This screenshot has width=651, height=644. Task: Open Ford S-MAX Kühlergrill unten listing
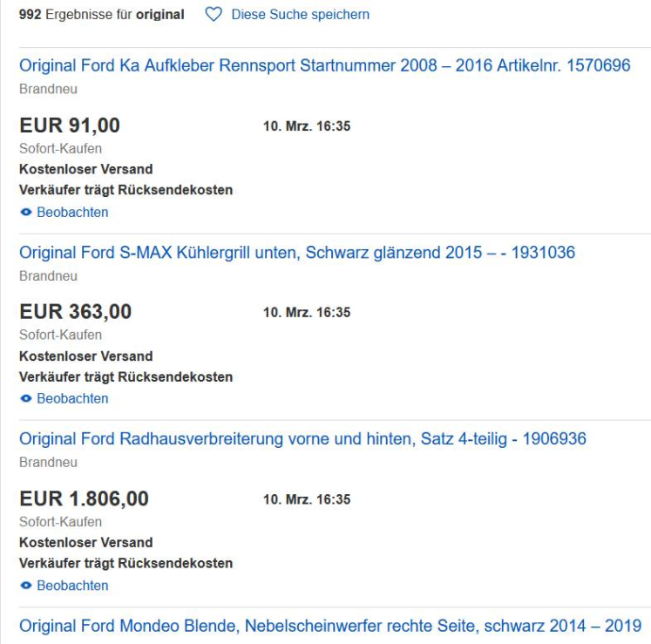297,253
